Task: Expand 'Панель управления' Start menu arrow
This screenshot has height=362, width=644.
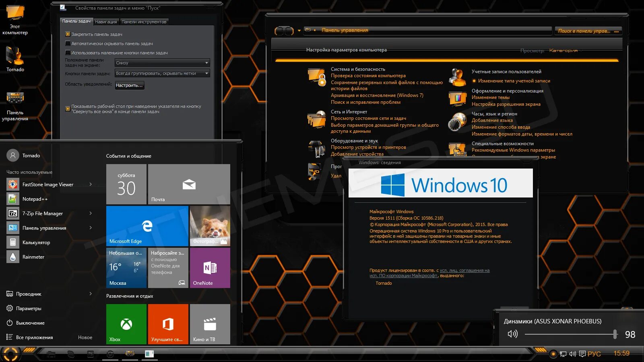Action: click(91, 228)
